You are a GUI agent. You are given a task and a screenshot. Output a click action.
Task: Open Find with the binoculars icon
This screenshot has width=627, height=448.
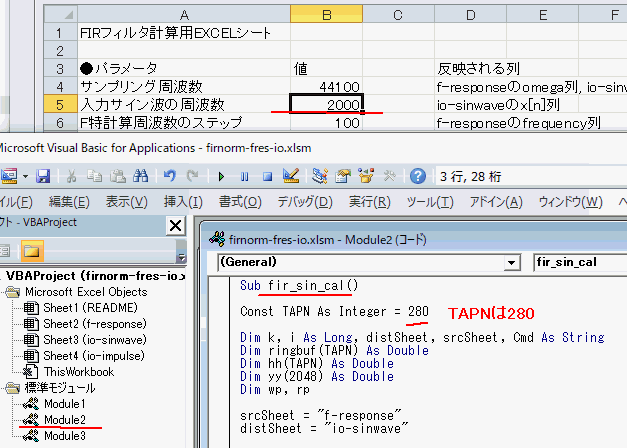coord(141,176)
